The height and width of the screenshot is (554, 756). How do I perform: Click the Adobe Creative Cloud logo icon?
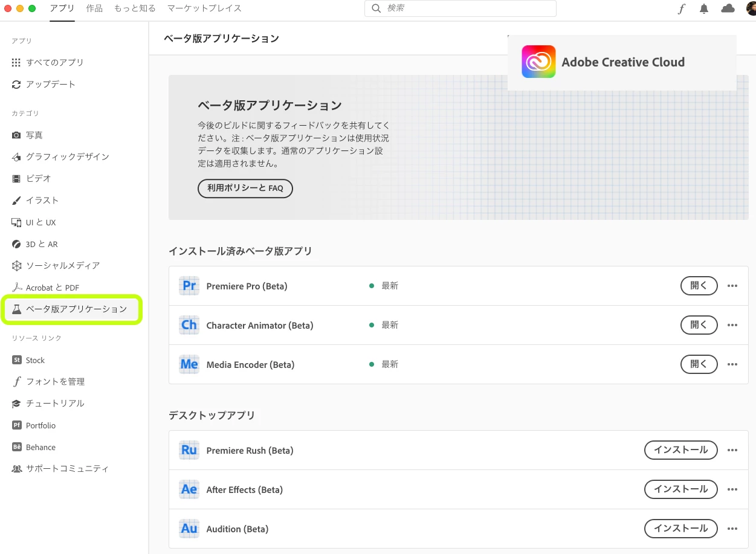coord(538,62)
